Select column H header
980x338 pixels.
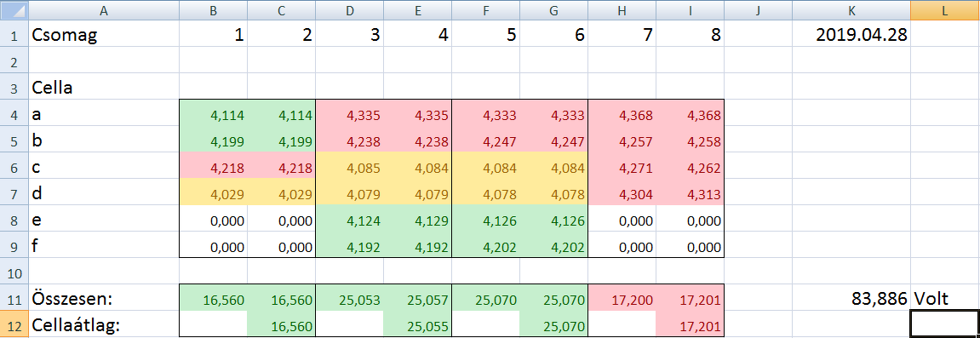[622, 9]
